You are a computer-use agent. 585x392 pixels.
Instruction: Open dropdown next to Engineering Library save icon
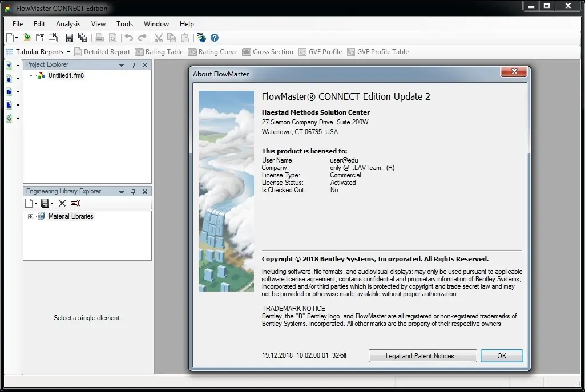coord(52,204)
